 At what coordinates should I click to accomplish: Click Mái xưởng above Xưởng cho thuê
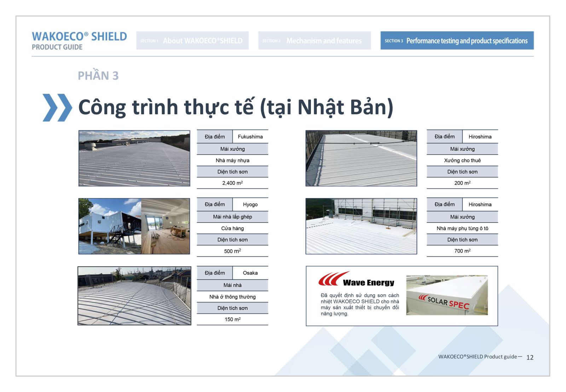(462, 149)
